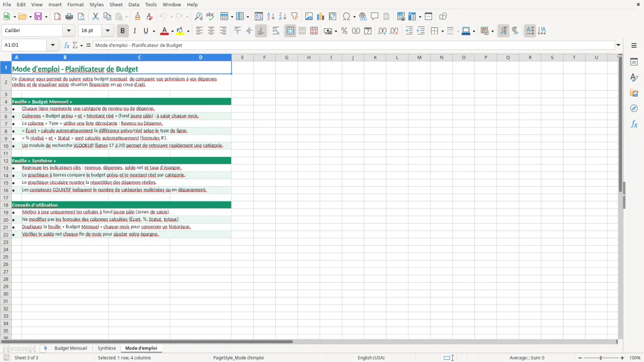Toggle left-to-right text direction
This screenshot has height=362, width=644.
pyautogui.click(x=503, y=31)
